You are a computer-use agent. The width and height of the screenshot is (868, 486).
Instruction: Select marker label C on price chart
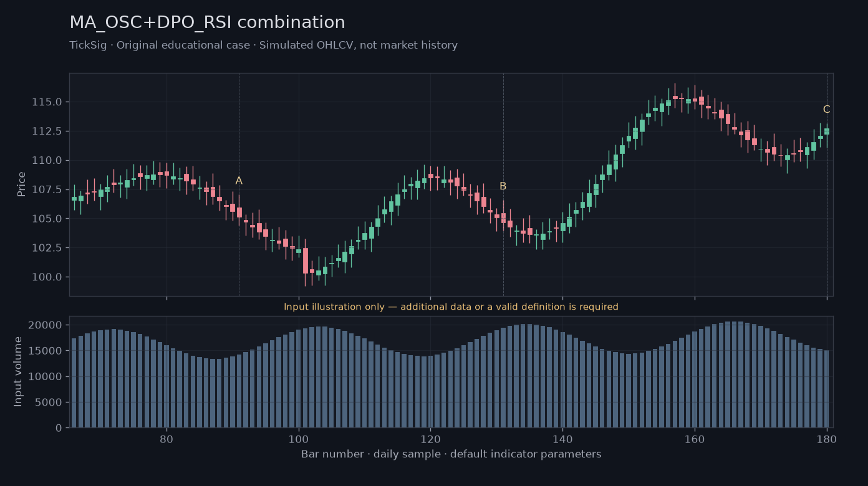click(826, 110)
